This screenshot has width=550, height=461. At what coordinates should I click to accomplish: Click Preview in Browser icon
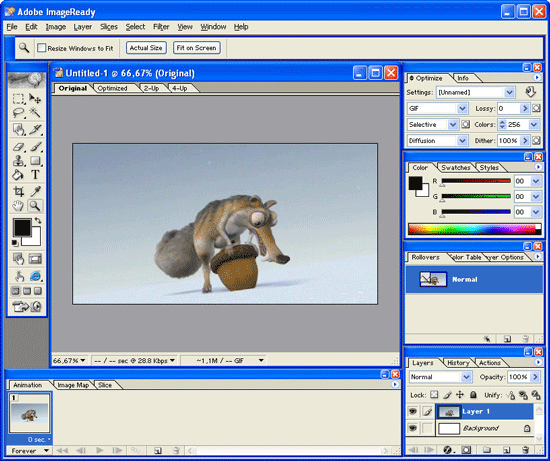click(35, 276)
